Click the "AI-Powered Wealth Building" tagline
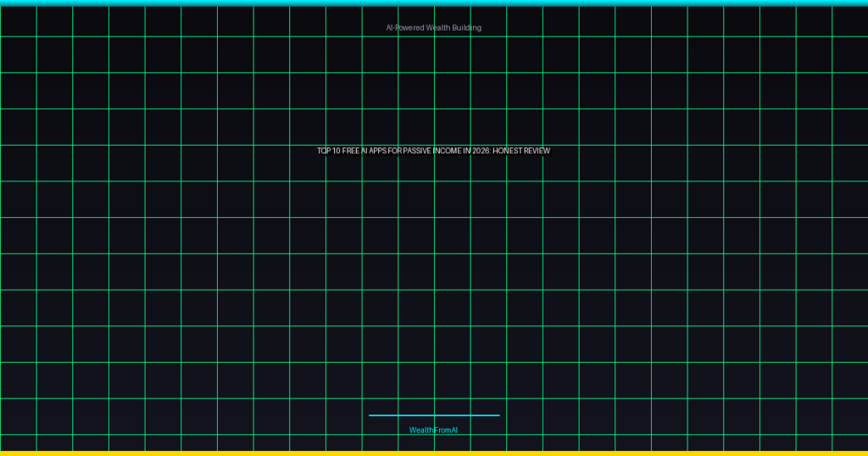Viewport: 868px width, 456px height. tap(433, 28)
